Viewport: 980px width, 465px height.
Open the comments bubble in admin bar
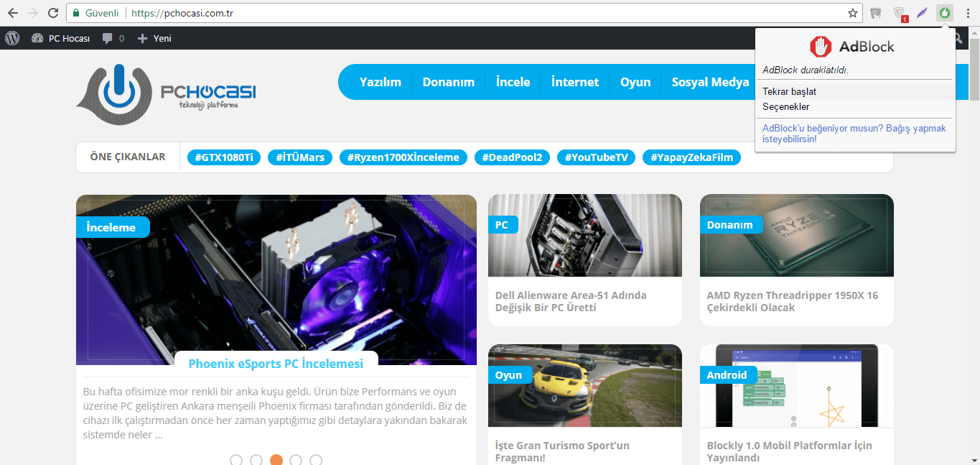[113, 38]
